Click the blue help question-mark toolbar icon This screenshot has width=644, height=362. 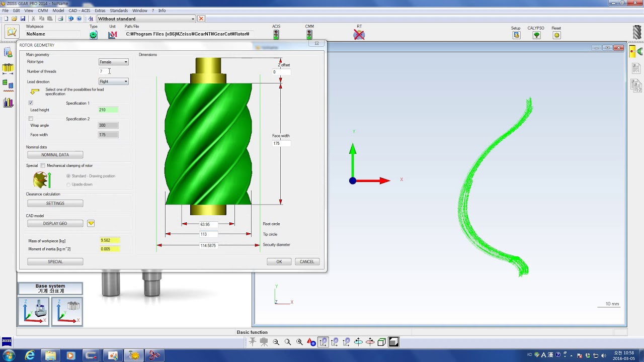pyautogui.click(x=79, y=19)
